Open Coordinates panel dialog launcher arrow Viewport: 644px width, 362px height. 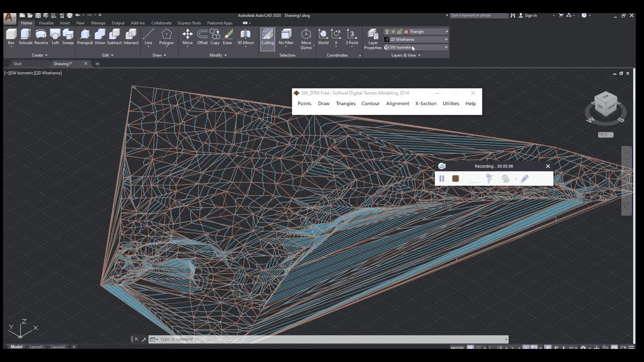click(x=360, y=55)
